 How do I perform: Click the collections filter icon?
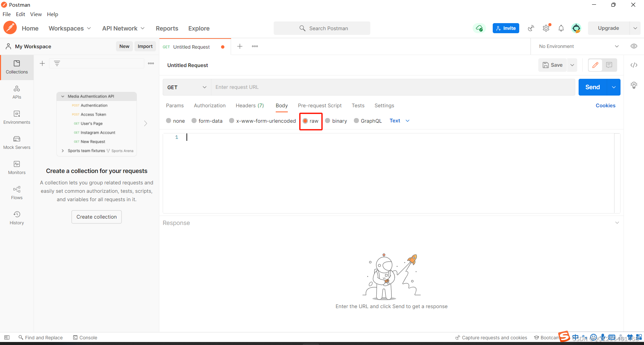[57, 63]
